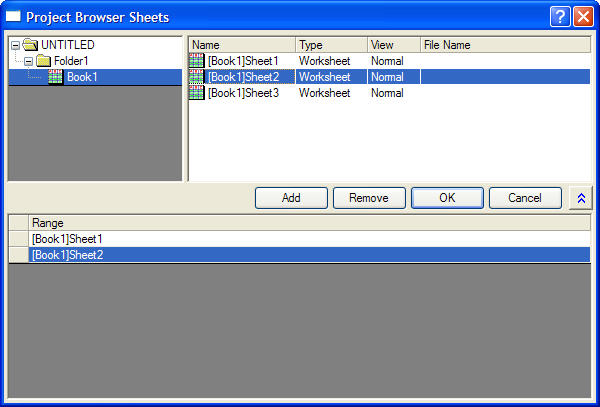This screenshot has width=600, height=407.
Task: Click the Sheet1 worksheet icon
Action: [x=197, y=61]
